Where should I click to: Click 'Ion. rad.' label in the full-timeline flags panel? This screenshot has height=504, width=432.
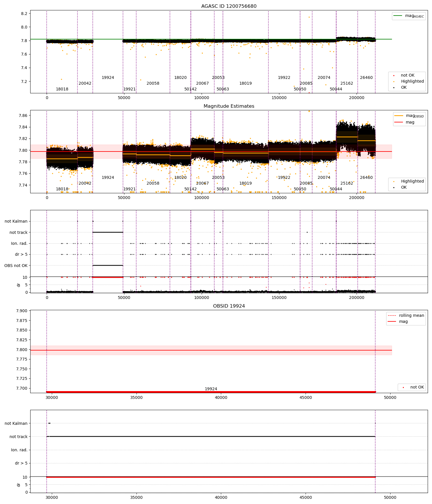pos(19,244)
